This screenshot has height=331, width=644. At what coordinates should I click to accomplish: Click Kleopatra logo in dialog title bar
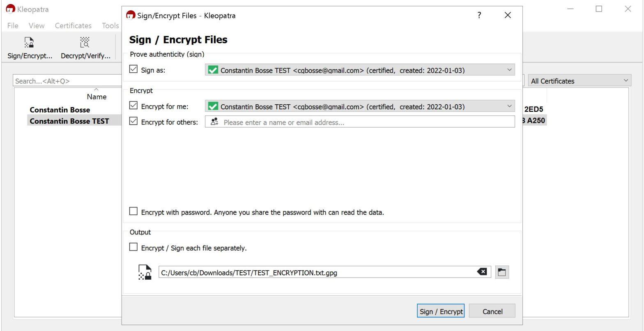click(x=131, y=15)
